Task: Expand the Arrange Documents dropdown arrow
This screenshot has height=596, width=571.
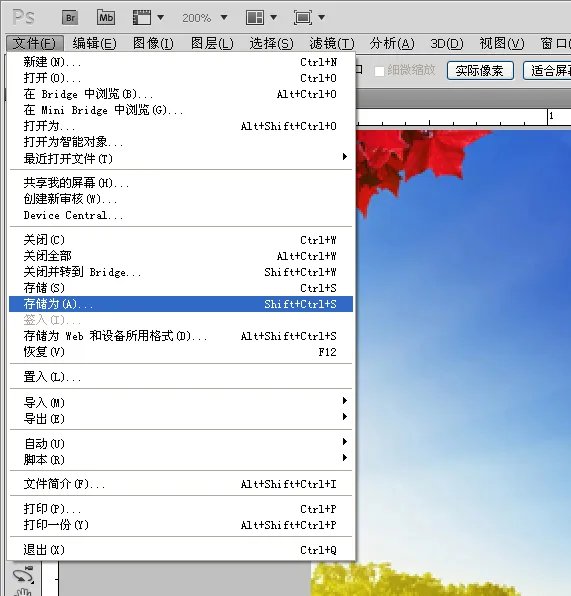Action: pyautogui.click(x=273, y=17)
